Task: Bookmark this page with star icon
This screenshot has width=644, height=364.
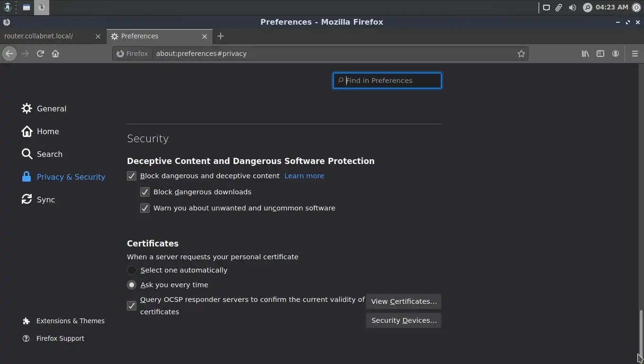Action: (521, 54)
